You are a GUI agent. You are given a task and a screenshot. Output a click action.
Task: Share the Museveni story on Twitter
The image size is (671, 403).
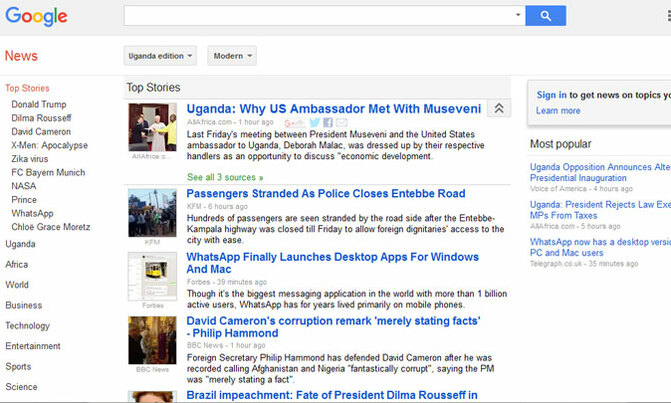point(315,123)
